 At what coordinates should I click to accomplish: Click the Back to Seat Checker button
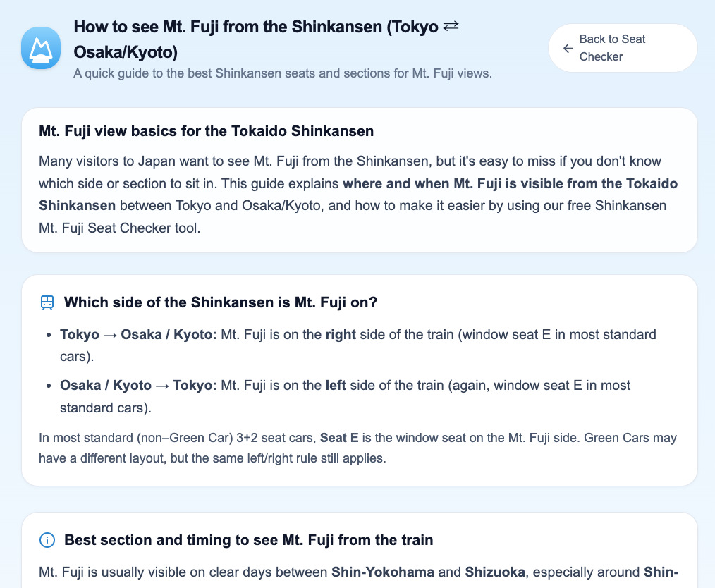[622, 48]
